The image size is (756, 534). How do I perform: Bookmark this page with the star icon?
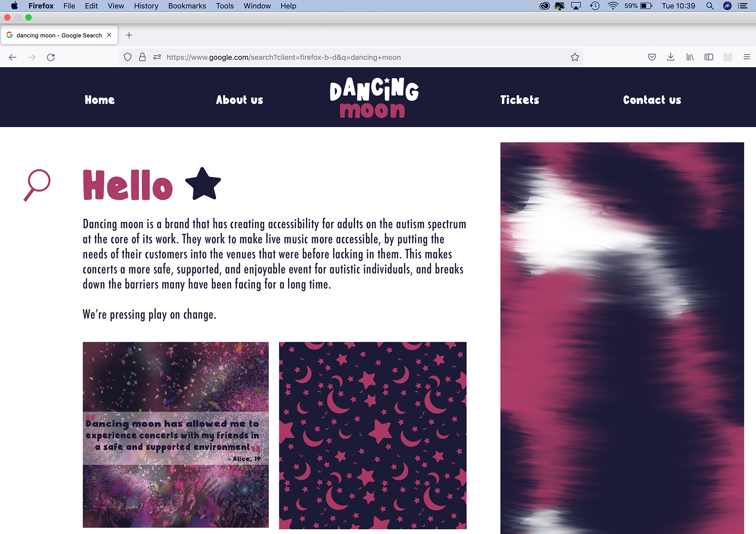(x=575, y=57)
